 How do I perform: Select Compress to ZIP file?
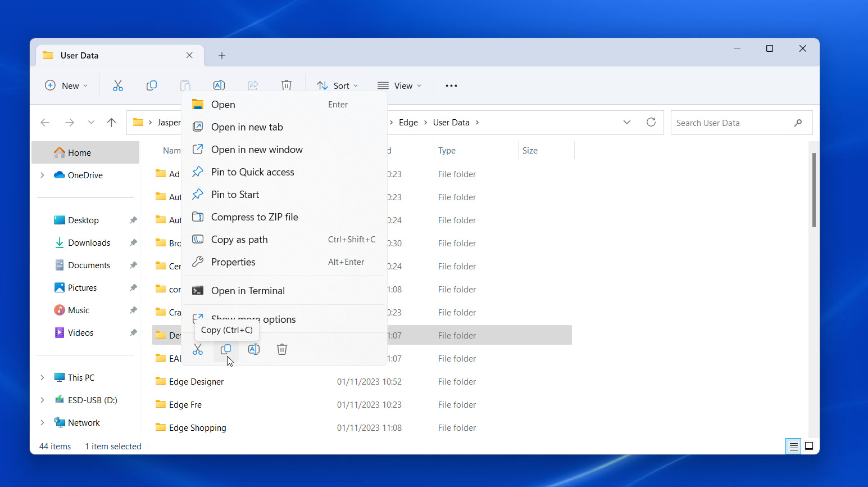(x=255, y=217)
